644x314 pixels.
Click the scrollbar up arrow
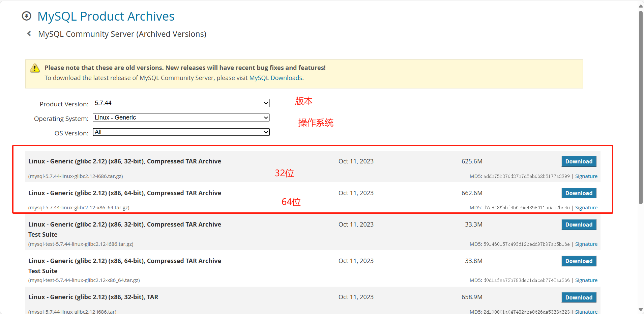(x=641, y=6)
